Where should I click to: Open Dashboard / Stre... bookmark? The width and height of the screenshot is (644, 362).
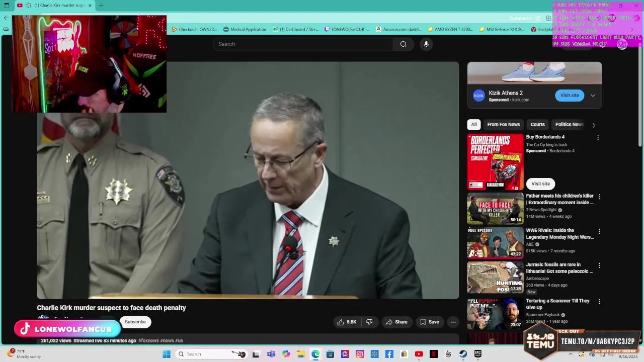click(x=296, y=29)
